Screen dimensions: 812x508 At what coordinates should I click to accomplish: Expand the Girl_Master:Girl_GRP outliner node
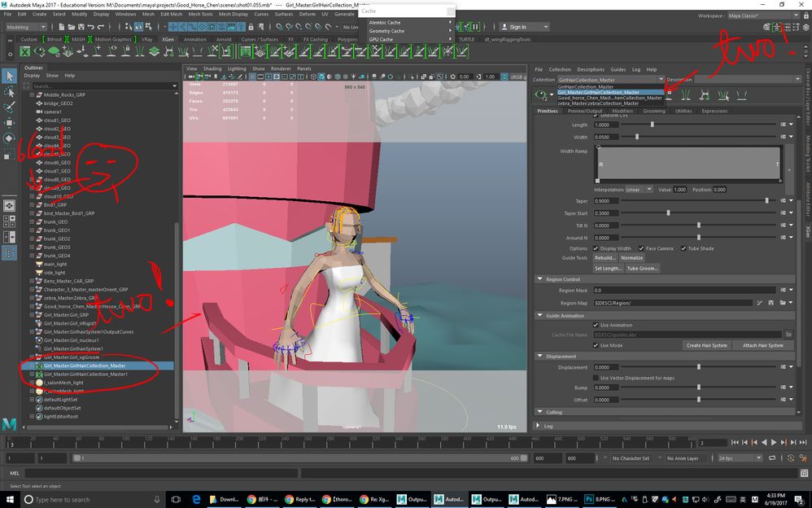tap(32, 314)
